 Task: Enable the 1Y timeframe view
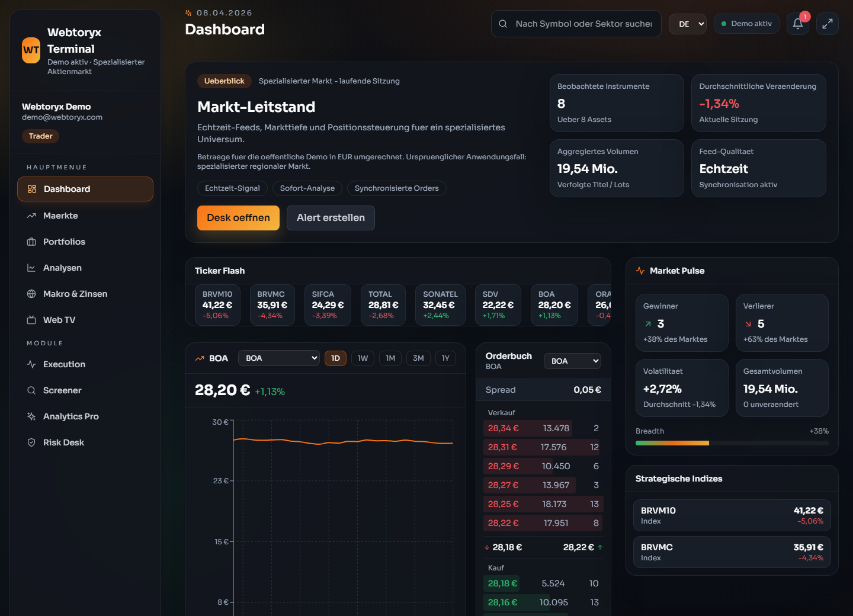click(x=445, y=358)
